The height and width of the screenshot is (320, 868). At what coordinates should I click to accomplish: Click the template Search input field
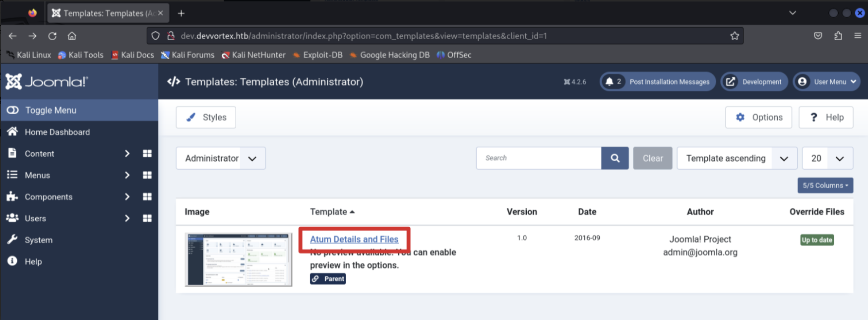point(539,158)
